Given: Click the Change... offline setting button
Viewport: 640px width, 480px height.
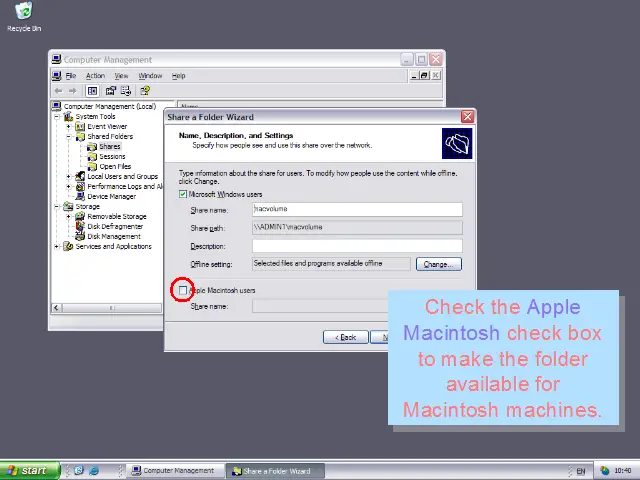Looking at the screenshot, I should point(439,264).
